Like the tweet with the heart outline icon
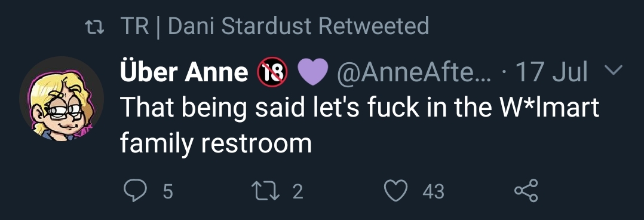 [395, 191]
